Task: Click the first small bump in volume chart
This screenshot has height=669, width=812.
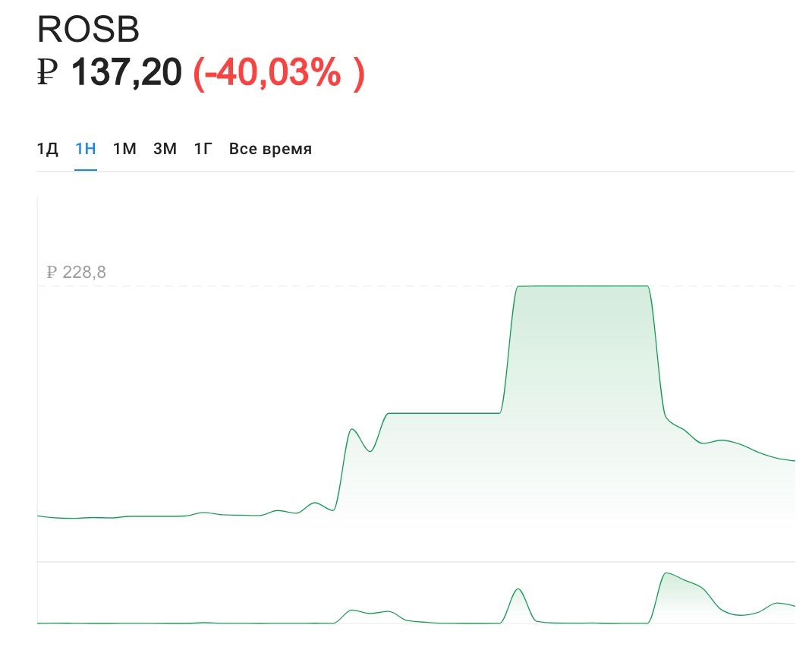Action: pos(351,611)
